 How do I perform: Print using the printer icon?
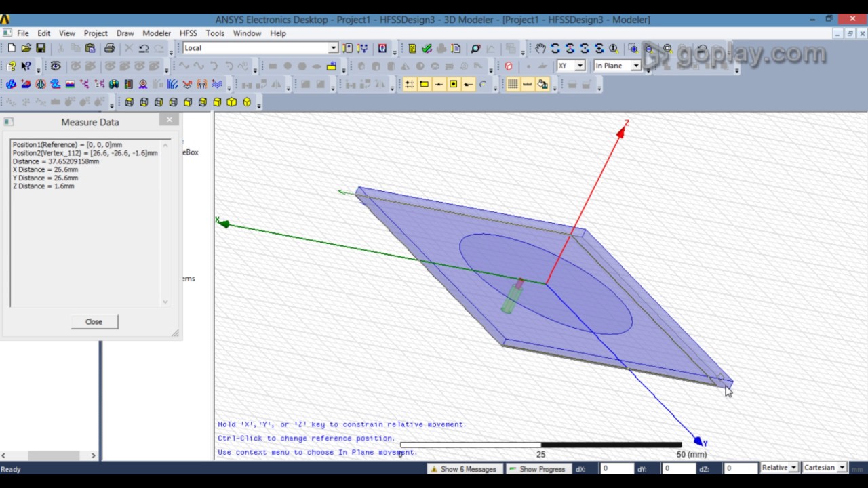109,48
